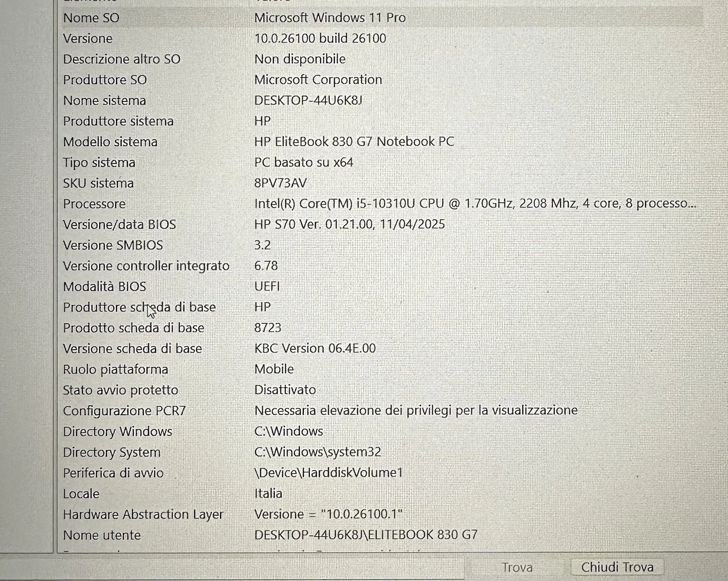
Task: Select the Nome SO row label
Action: point(91,18)
